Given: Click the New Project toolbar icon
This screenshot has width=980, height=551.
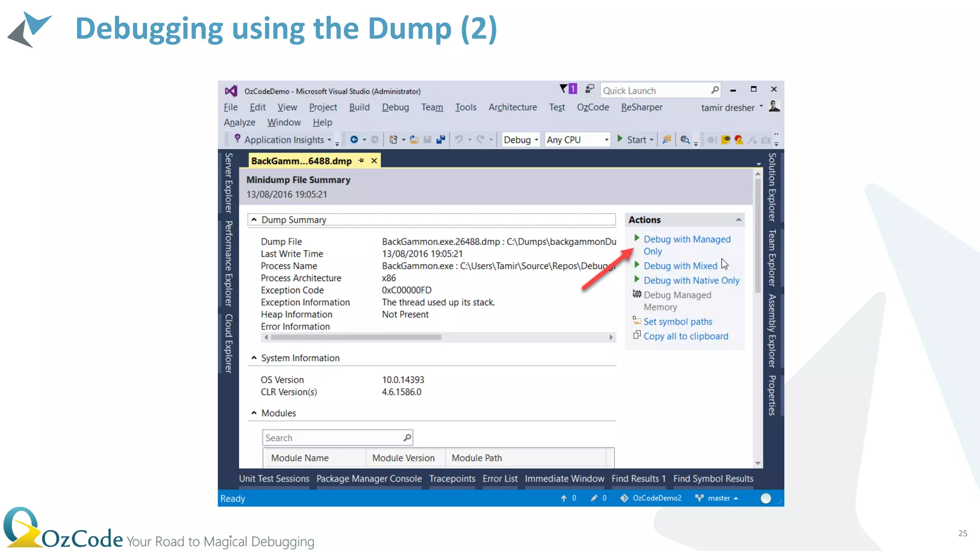Looking at the screenshot, I should click(x=393, y=140).
